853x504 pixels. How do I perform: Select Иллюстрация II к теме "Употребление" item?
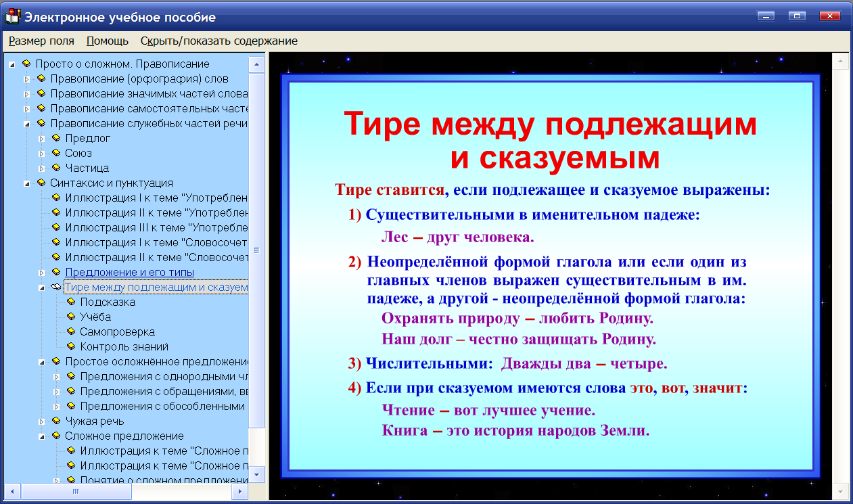click(156, 213)
